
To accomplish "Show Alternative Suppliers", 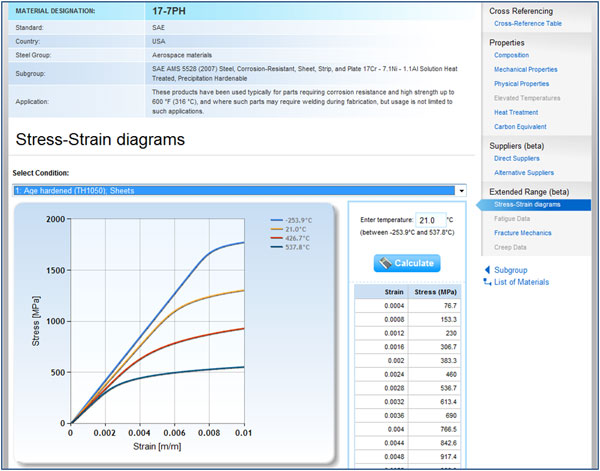I will pos(526,173).
